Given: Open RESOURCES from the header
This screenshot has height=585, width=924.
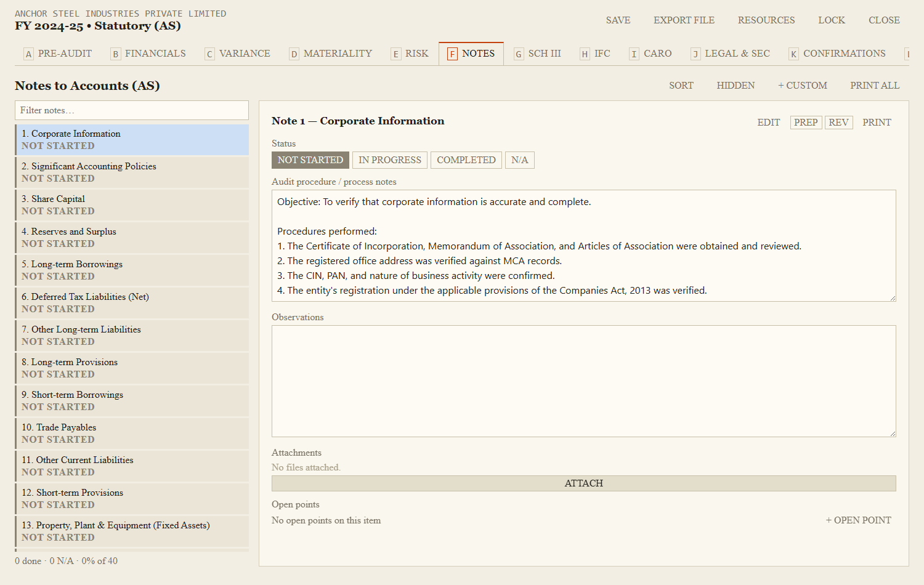Looking at the screenshot, I should (x=766, y=20).
